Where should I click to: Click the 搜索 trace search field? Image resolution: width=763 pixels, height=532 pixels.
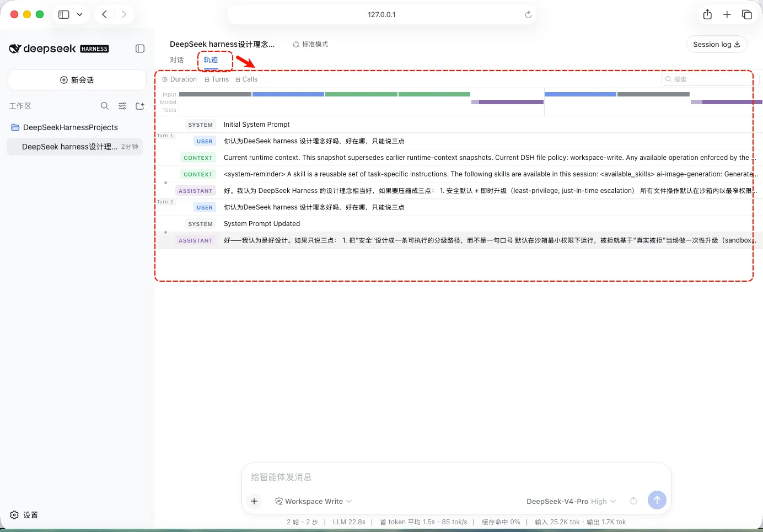tap(711, 79)
